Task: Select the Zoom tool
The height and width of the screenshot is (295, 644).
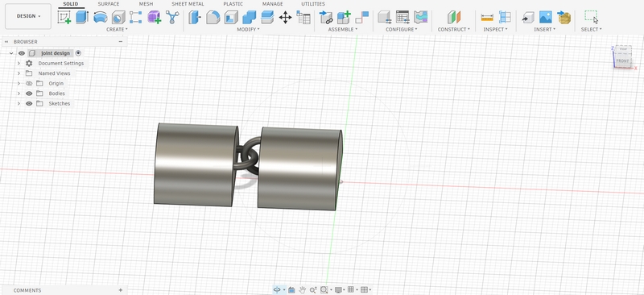Action: click(x=313, y=290)
